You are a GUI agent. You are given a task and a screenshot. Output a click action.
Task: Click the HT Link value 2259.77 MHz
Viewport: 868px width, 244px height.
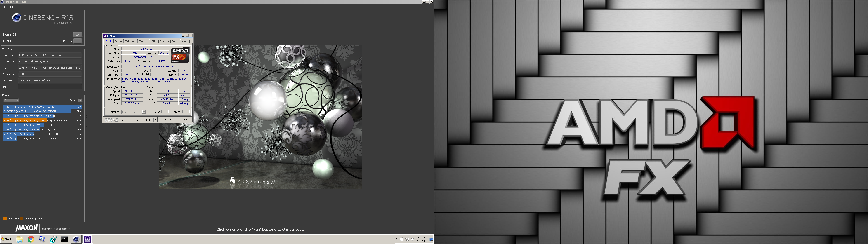(x=132, y=103)
